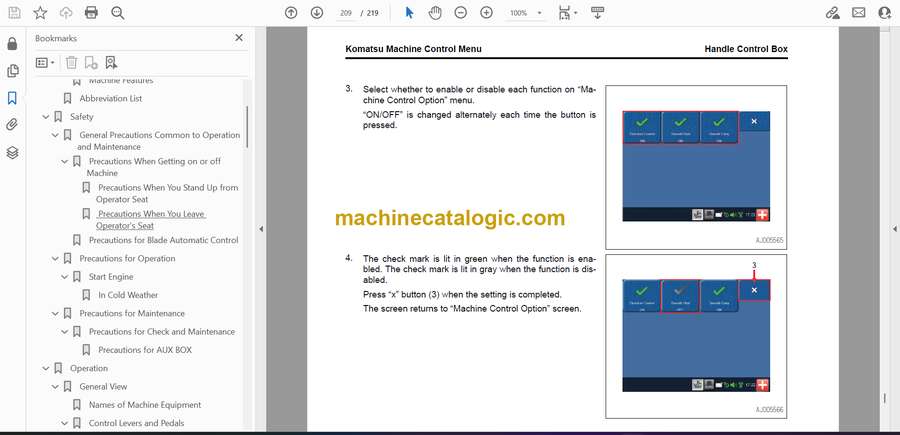Click the document vertical scrollbar

(885, 398)
